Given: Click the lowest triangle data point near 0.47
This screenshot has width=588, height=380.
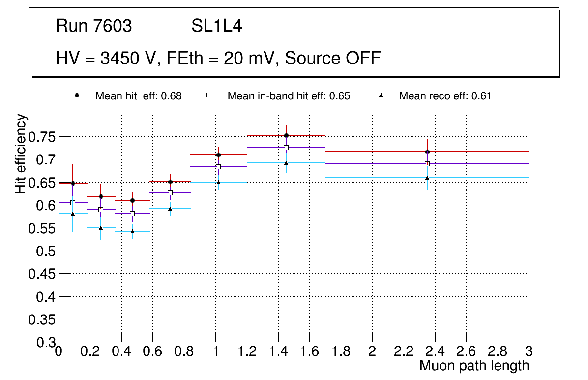Looking at the screenshot, I should point(132,231).
